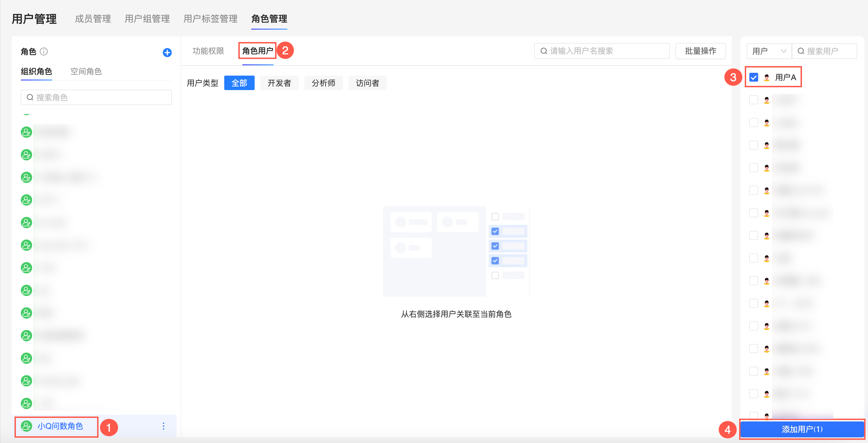
Task: Click search icon in 请输入用户名搜索 box
Action: 544,51
